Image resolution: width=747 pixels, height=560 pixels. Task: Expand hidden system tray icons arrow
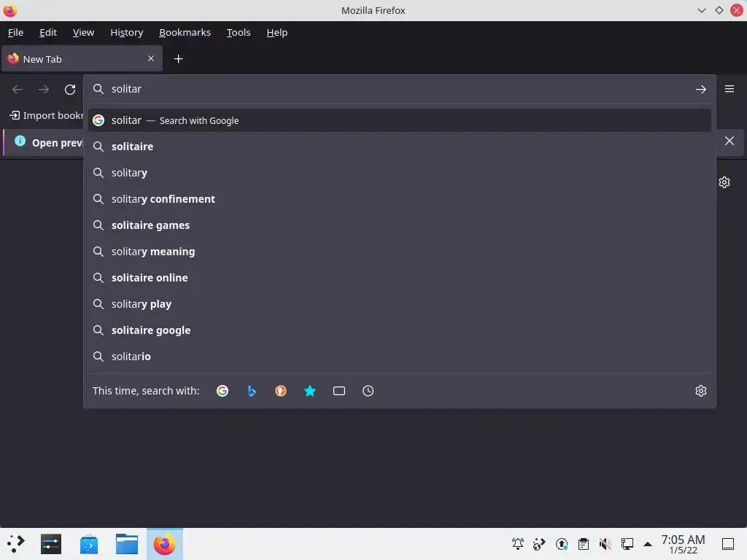coord(648,544)
